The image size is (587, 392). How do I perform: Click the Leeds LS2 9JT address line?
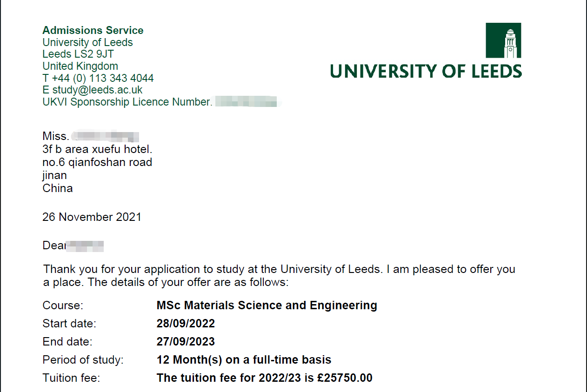pos(78,54)
